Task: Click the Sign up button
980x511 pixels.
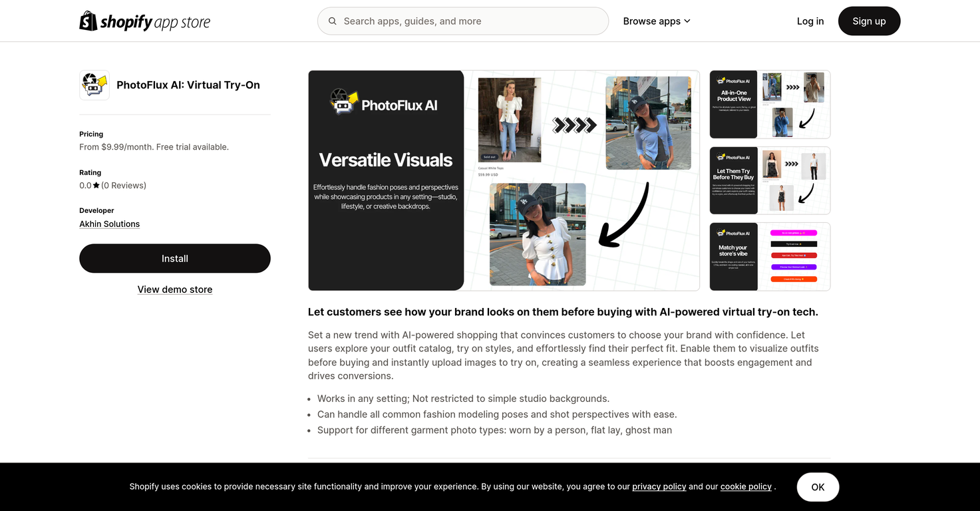Action: pos(869,21)
